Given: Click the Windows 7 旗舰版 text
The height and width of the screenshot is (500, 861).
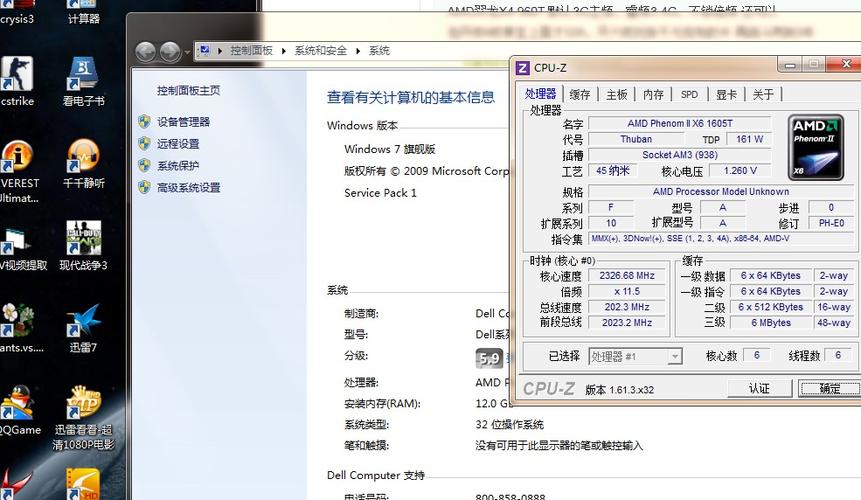Looking at the screenshot, I should pyautogui.click(x=390, y=149).
